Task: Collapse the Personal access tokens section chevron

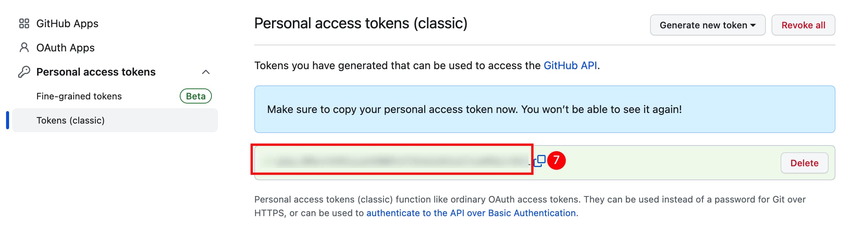Action: [206, 72]
